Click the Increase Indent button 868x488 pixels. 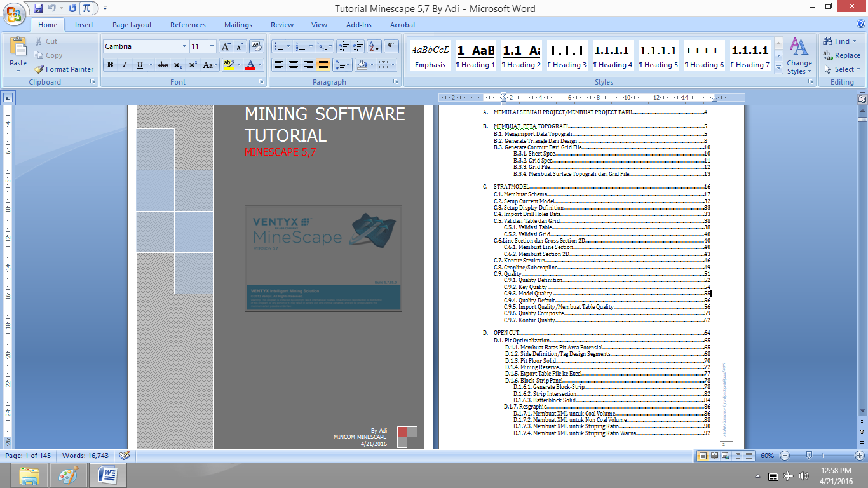pyautogui.click(x=358, y=46)
